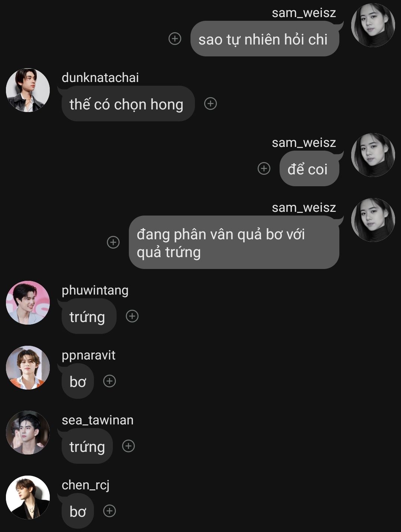401x532 pixels.
Task: Select the 'thế có chọn hong' message bubble
Action: pyautogui.click(x=128, y=104)
